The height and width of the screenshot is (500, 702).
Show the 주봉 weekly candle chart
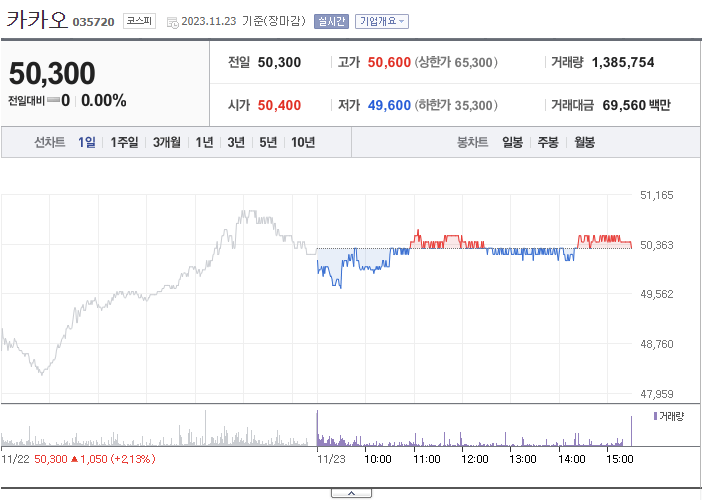coord(548,142)
